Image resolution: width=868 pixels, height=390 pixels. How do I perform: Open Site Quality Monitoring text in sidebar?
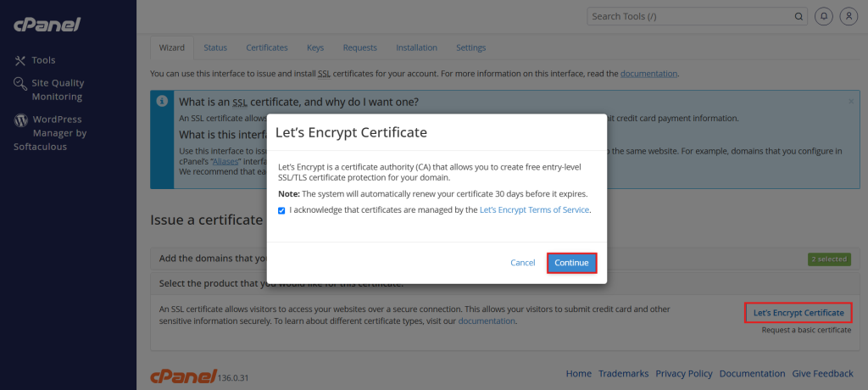pos(58,90)
